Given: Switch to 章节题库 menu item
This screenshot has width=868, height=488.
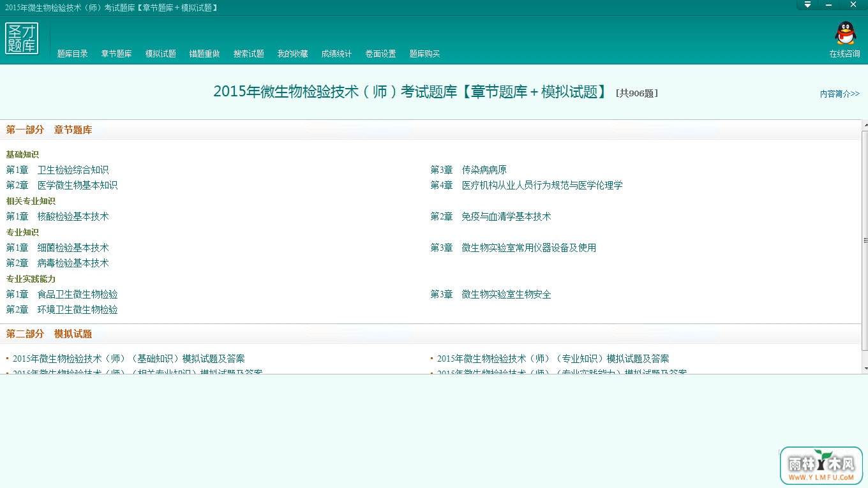Looking at the screenshot, I should (117, 54).
